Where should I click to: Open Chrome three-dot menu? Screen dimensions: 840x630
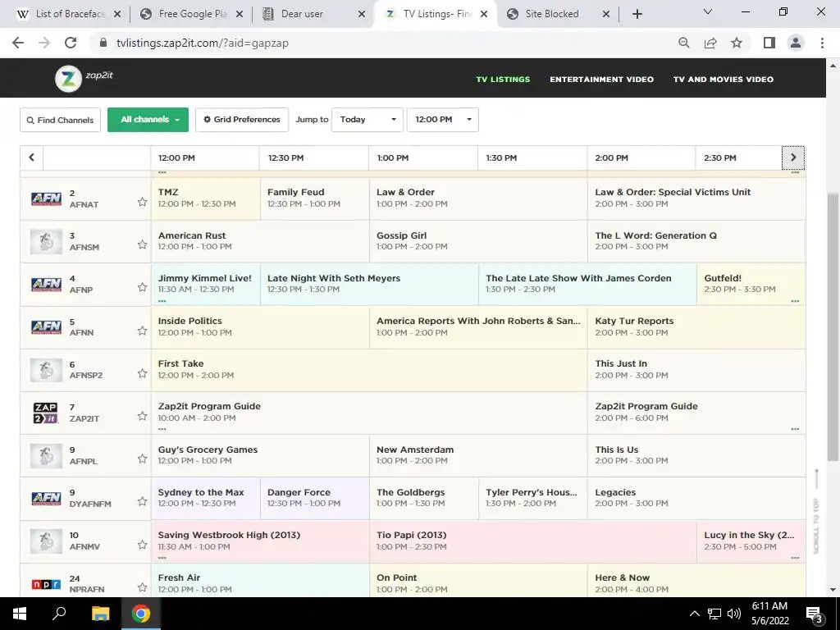(x=822, y=43)
